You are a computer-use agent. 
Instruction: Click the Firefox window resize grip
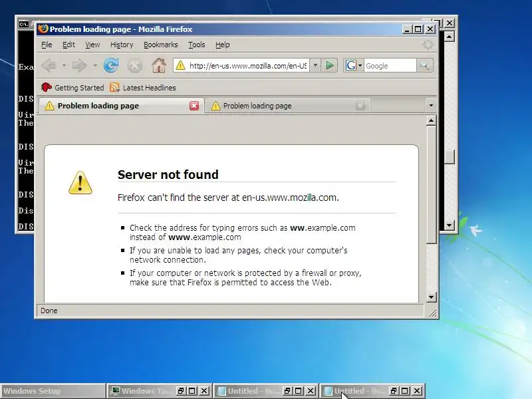pyautogui.click(x=433, y=313)
